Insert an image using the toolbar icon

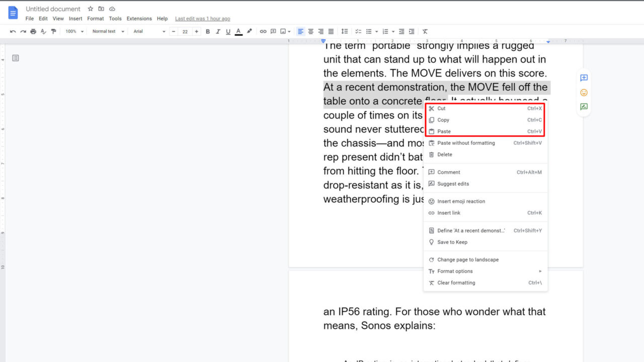(283, 31)
